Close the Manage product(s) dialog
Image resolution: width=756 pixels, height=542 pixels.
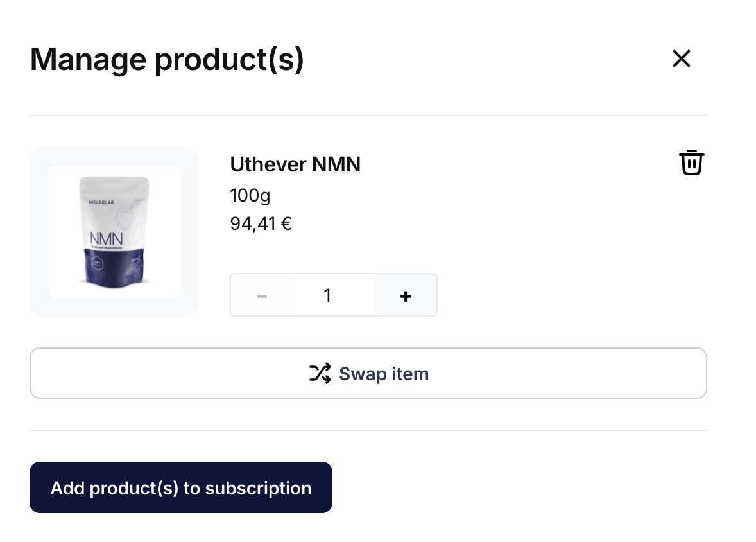(x=682, y=59)
